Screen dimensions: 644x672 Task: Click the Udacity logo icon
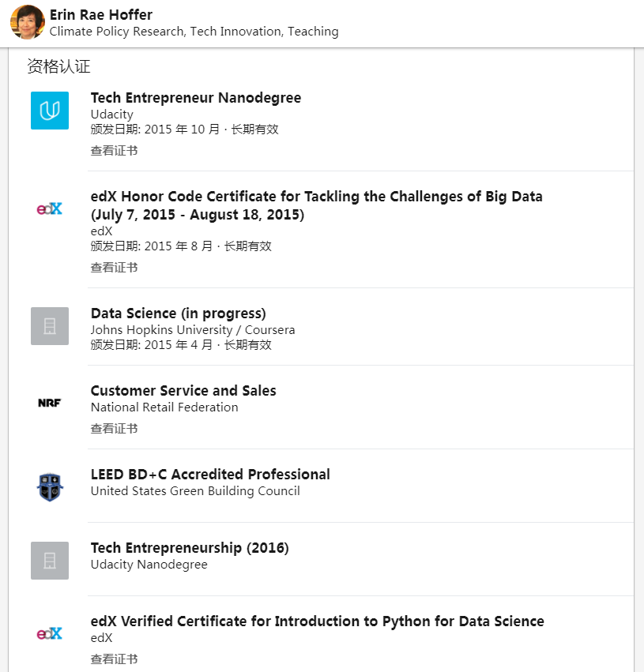click(x=50, y=111)
